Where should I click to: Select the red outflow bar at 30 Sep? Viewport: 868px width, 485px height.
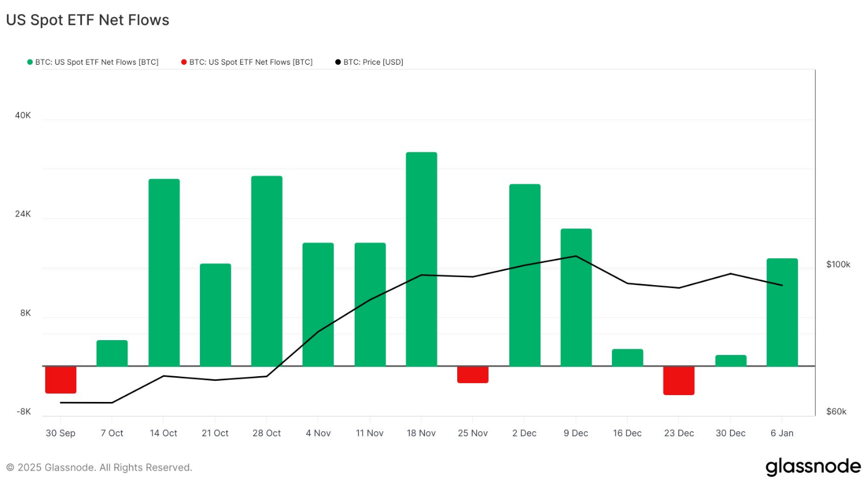coord(61,380)
